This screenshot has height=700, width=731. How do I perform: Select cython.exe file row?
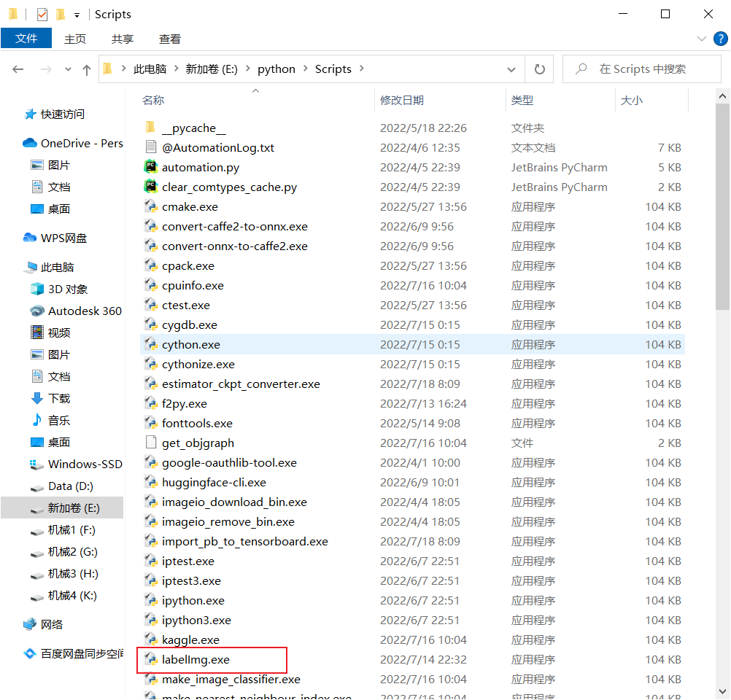point(412,344)
